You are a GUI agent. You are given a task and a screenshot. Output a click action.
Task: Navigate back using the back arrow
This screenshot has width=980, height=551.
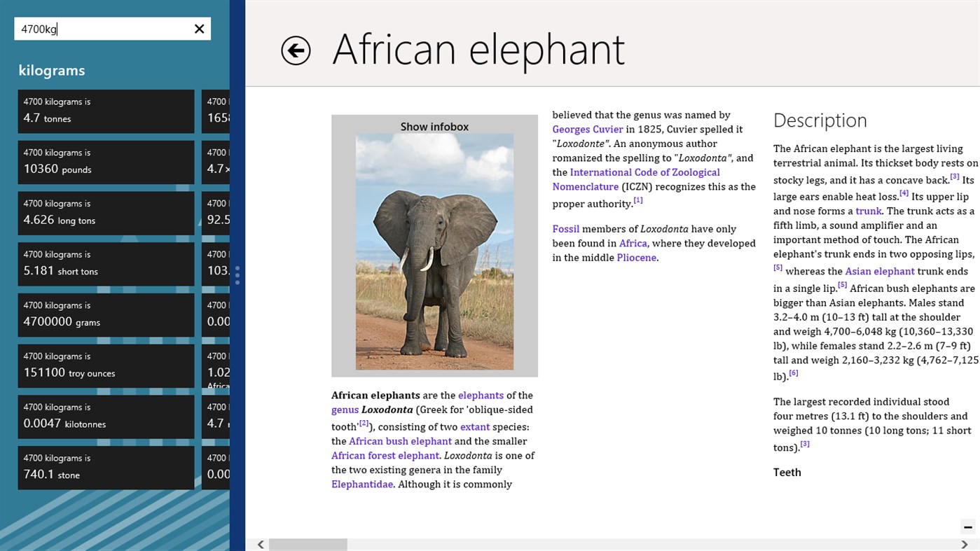coord(295,50)
